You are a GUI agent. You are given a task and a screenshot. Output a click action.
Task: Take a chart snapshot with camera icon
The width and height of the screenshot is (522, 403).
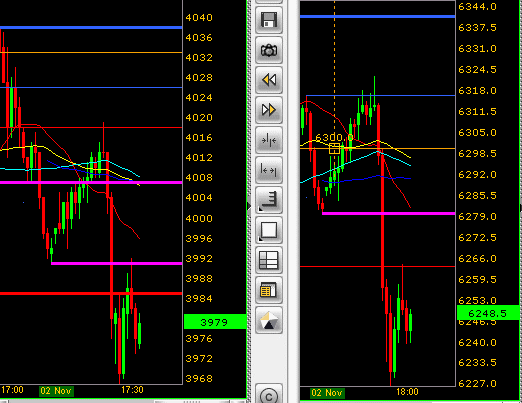click(269, 50)
